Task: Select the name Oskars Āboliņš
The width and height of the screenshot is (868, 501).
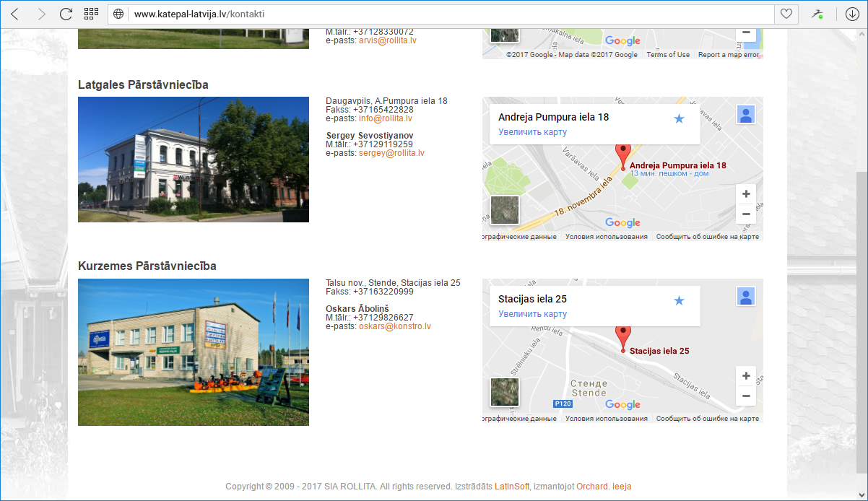Action: [x=357, y=309]
